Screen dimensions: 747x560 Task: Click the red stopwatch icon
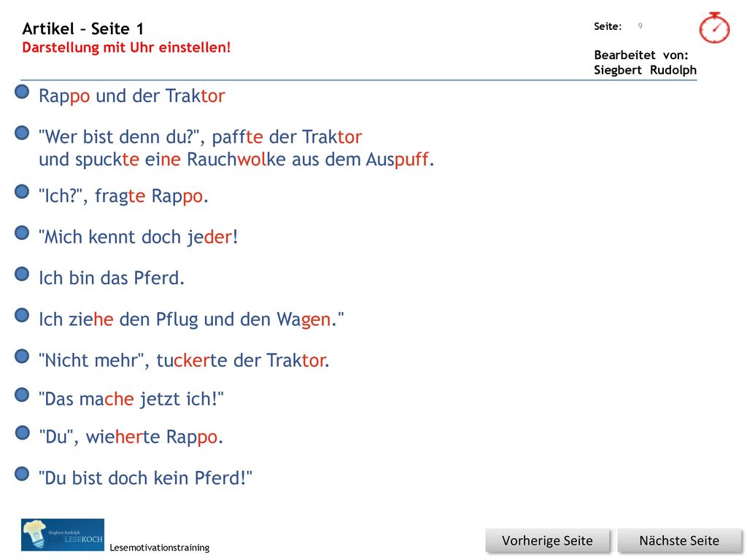tap(714, 28)
